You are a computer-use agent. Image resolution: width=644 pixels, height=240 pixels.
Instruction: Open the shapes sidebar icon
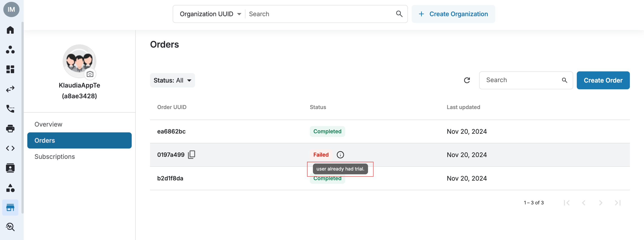click(x=10, y=188)
